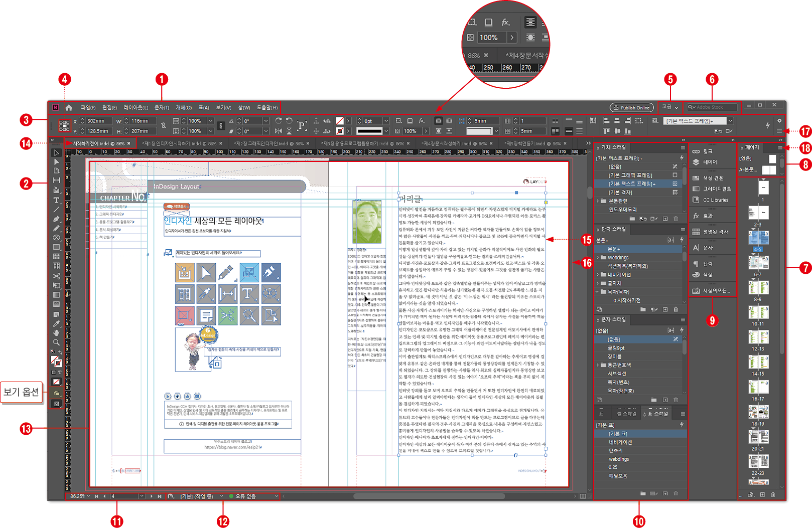Select a reference point in the reference point locator
Image resolution: width=812 pixels, height=531 pixels.
point(64,126)
